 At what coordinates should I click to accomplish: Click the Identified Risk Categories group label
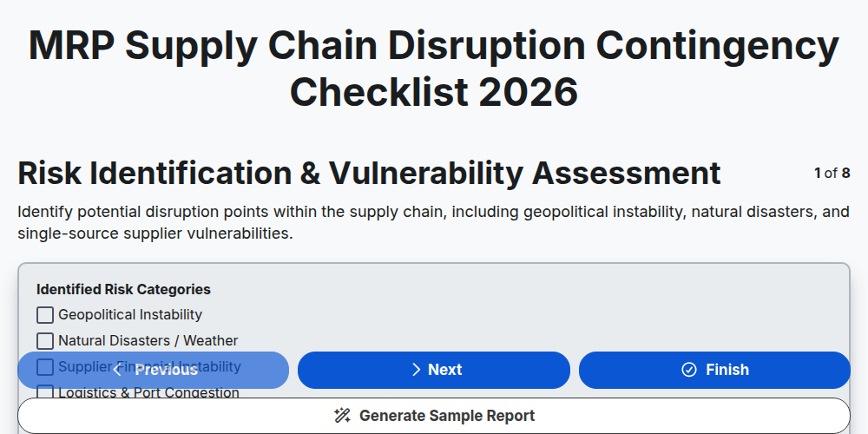click(123, 290)
